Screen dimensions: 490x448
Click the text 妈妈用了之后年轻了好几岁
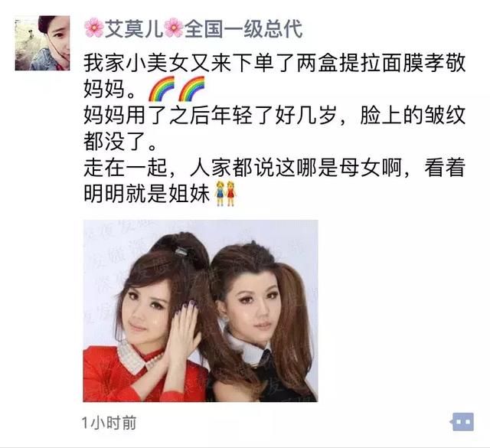click(210, 115)
